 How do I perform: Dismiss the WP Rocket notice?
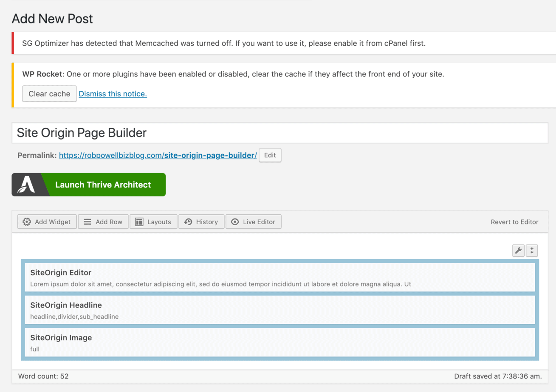[x=113, y=94]
